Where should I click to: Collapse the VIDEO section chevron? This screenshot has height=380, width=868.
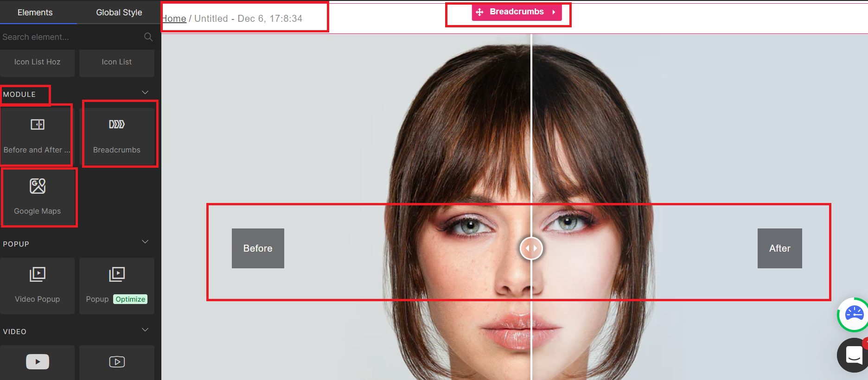coord(145,330)
